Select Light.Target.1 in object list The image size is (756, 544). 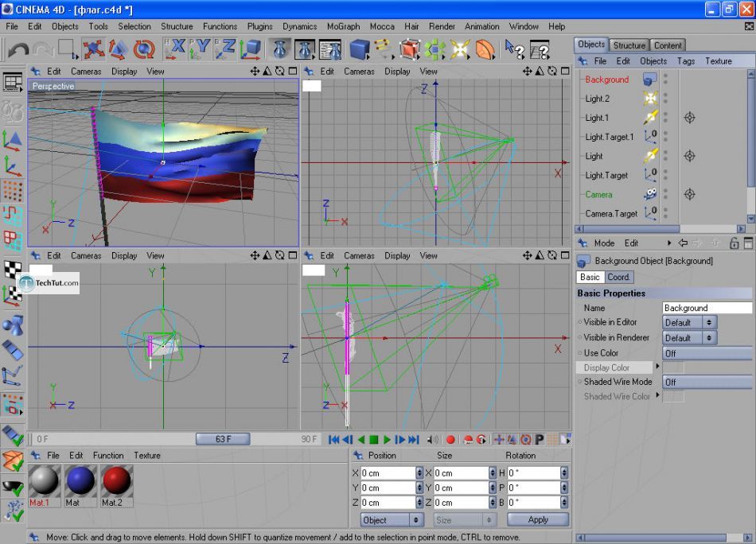click(610, 137)
